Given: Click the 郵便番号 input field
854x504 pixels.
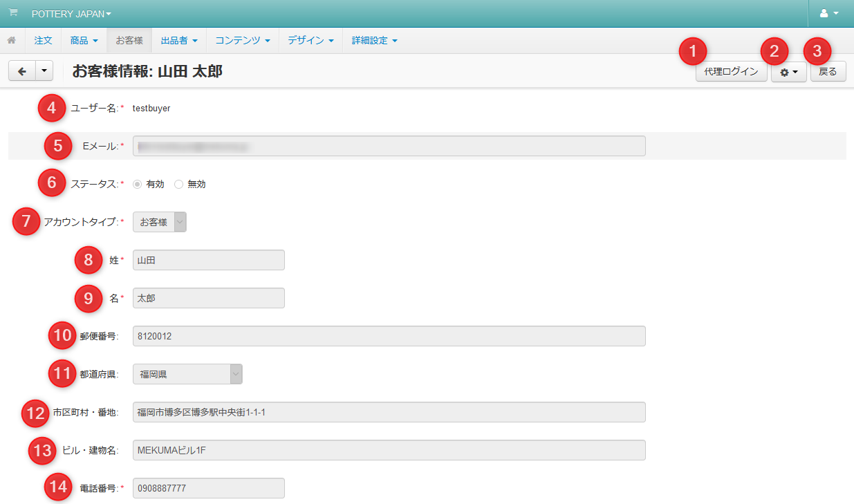Looking at the screenshot, I should tap(389, 336).
